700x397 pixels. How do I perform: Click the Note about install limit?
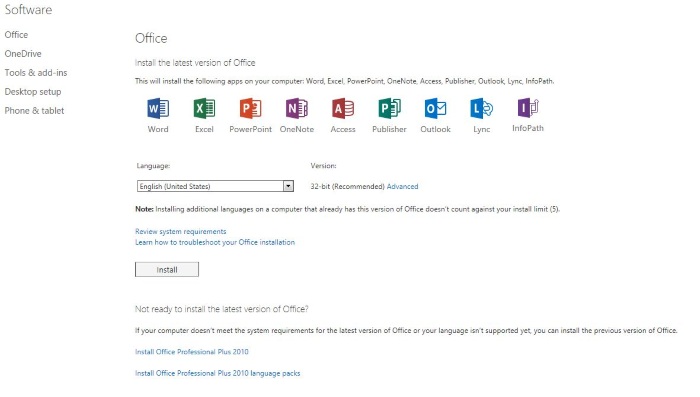click(x=347, y=209)
